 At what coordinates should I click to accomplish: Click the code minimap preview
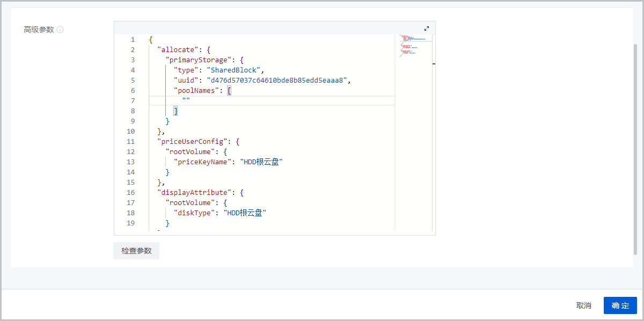413,46
